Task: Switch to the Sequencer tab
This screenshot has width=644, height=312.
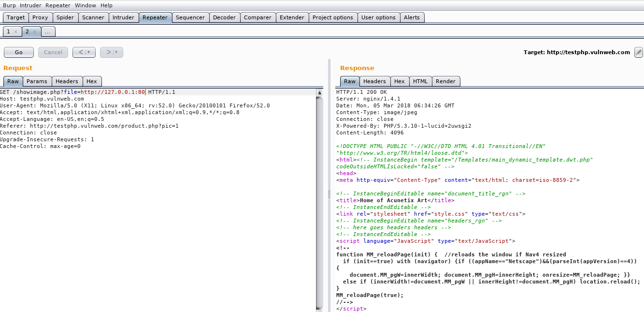Action: (x=190, y=17)
